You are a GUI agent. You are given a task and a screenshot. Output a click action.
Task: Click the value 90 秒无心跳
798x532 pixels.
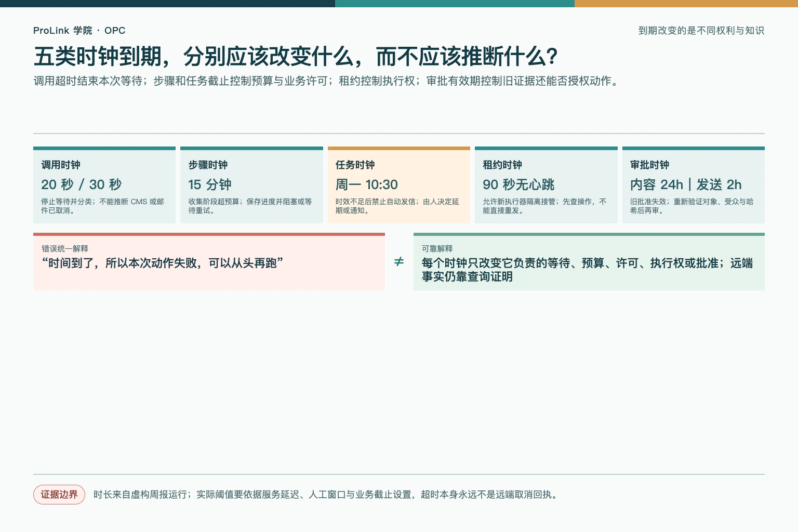point(518,184)
